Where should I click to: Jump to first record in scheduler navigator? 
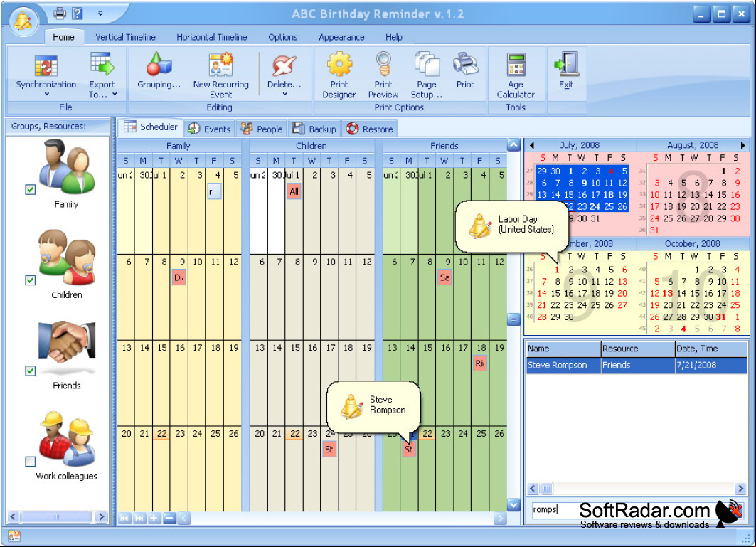click(x=124, y=518)
